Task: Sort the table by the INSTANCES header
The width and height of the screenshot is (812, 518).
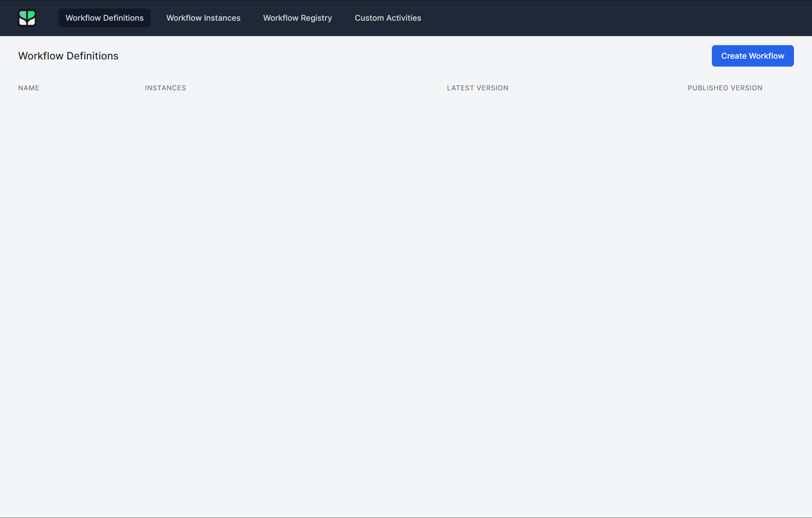Action: point(165,88)
